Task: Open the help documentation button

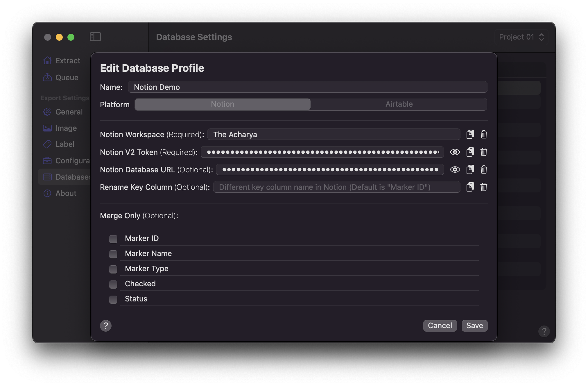Action: (106, 326)
